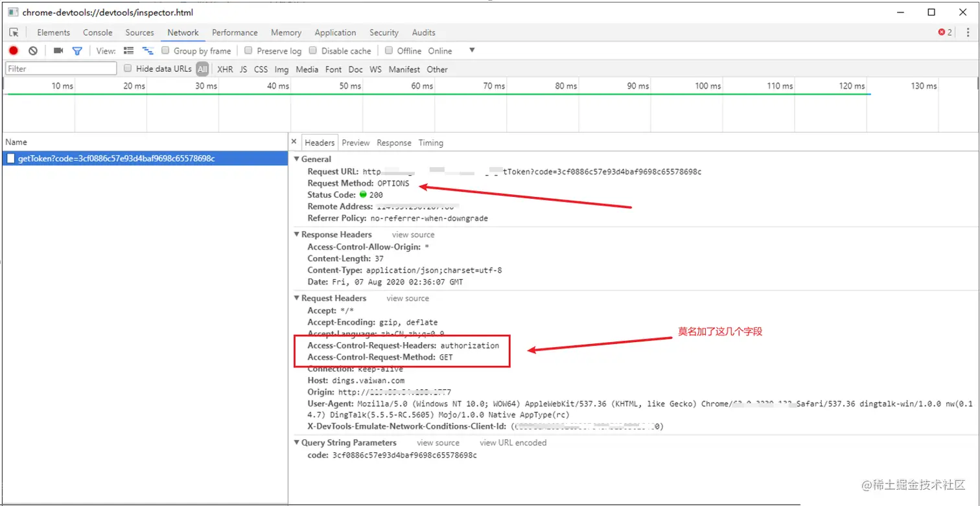980x506 pixels.
Task: Click the Content-Type application/json header line
Action: tap(404, 270)
